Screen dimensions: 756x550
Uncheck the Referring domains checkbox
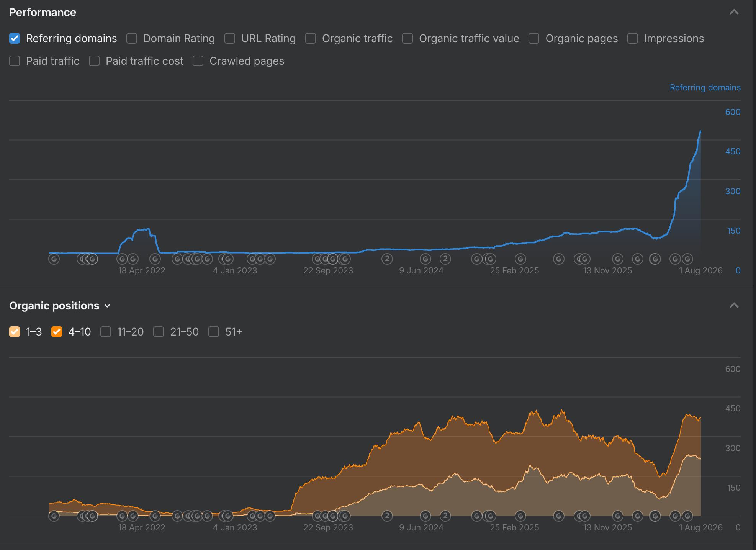point(15,38)
